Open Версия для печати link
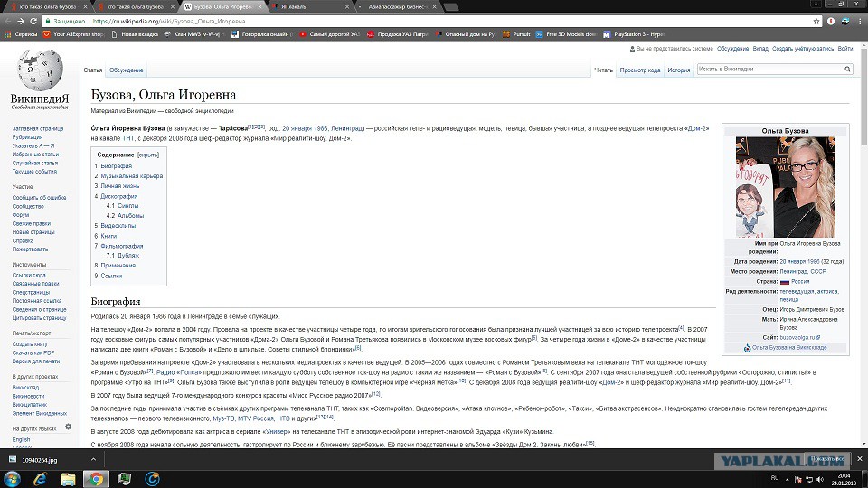This screenshot has height=488, width=868. pos(36,361)
